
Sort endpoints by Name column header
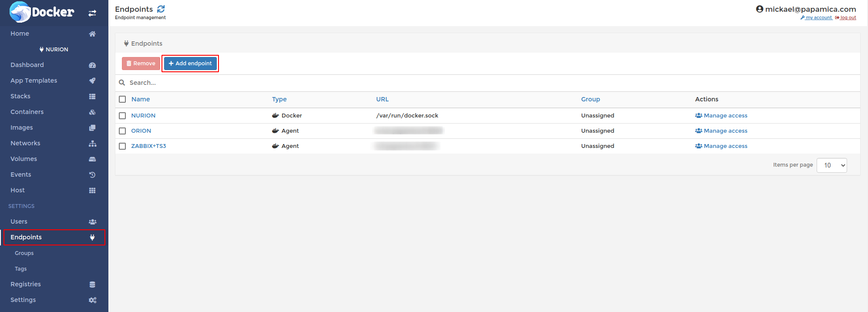tap(141, 99)
